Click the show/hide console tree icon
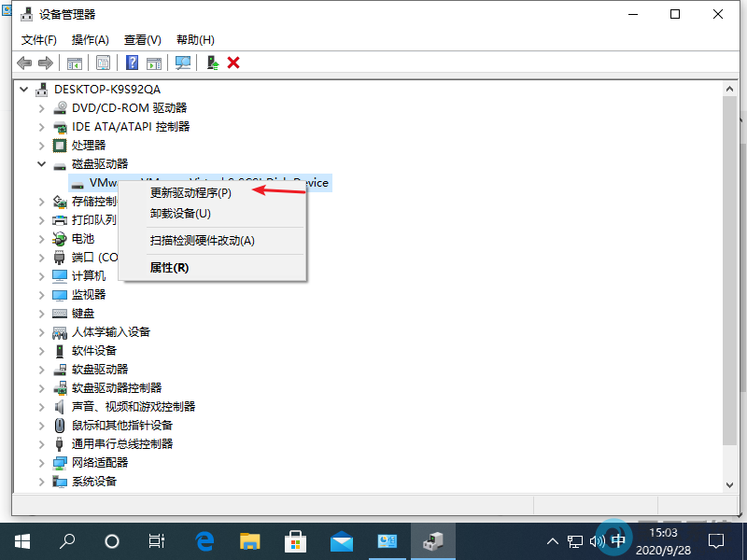 (x=73, y=63)
